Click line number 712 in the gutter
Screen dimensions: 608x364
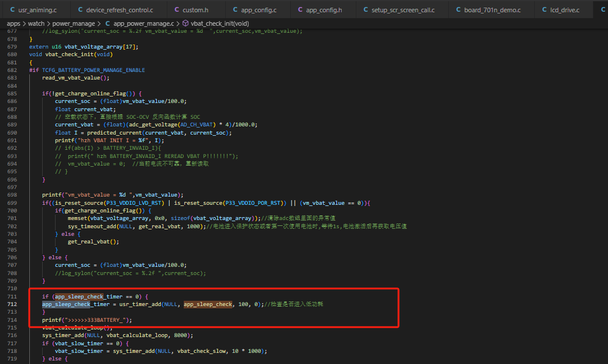(12, 304)
